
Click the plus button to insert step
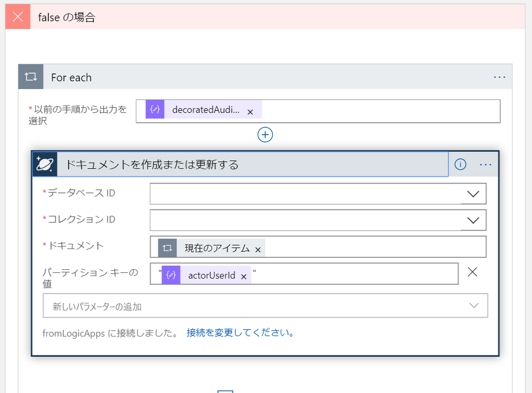[265, 135]
